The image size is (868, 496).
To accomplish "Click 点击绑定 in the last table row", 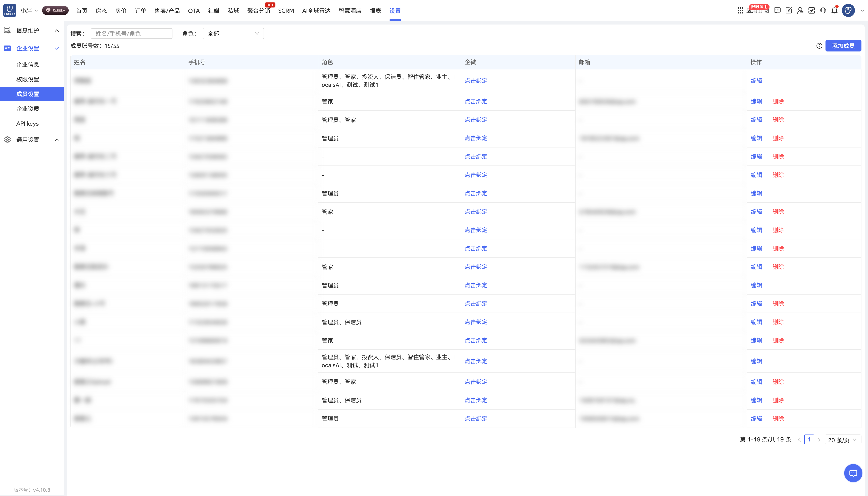I will (476, 418).
